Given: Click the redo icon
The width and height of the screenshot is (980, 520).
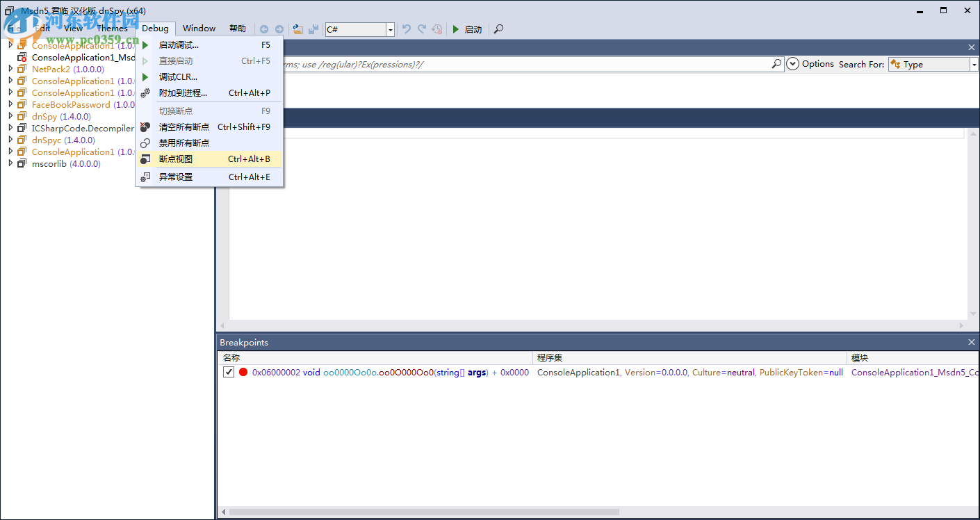Looking at the screenshot, I should click(x=422, y=29).
